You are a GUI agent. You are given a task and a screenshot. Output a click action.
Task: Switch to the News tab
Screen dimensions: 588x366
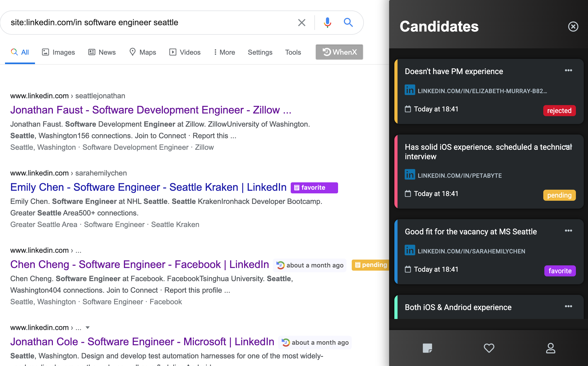tap(102, 52)
